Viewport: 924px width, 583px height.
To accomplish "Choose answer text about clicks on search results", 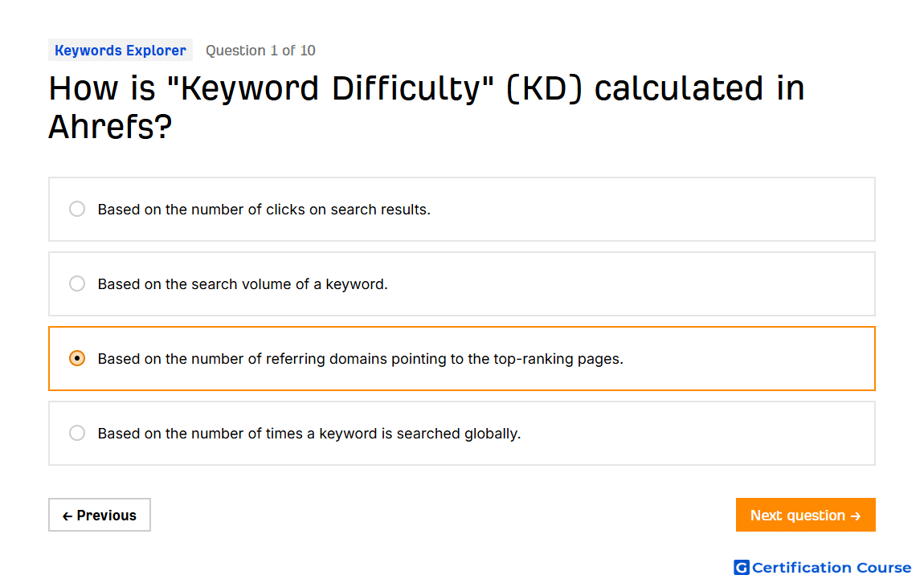I will 264,210.
